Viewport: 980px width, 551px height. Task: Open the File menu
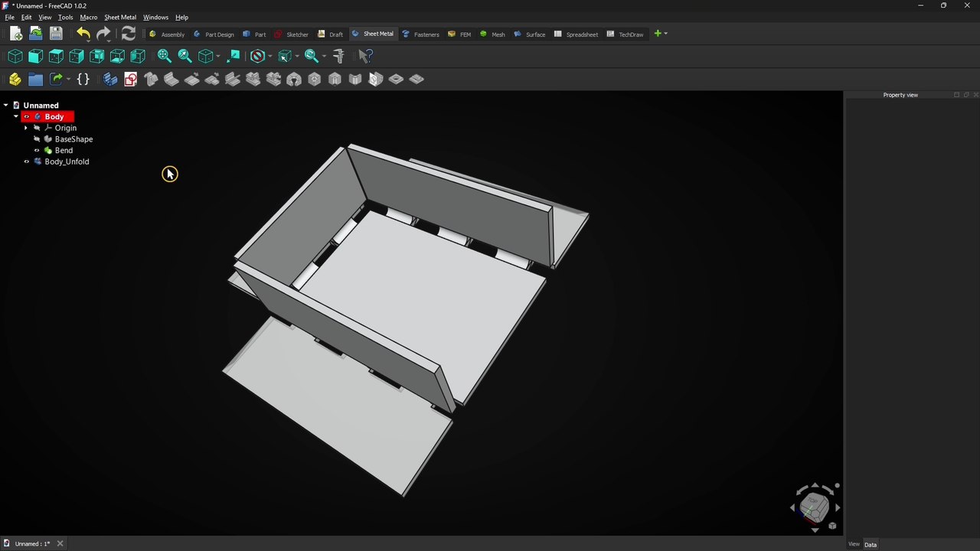pyautogui.click(x=9, y=17)
